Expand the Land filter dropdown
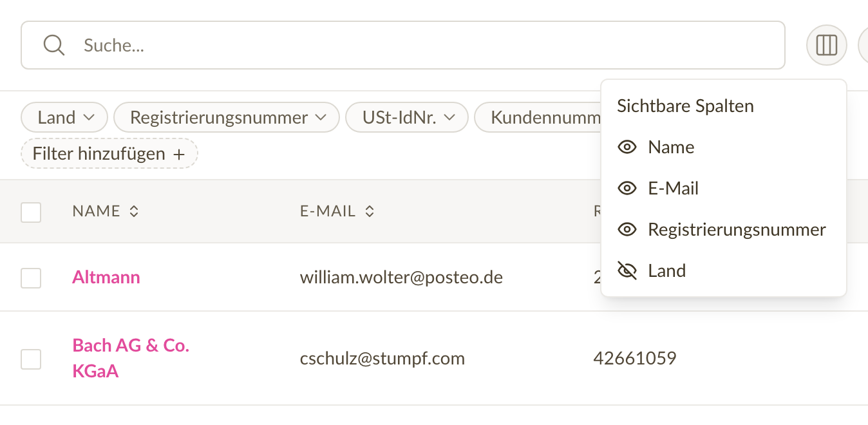 (65, 118)
